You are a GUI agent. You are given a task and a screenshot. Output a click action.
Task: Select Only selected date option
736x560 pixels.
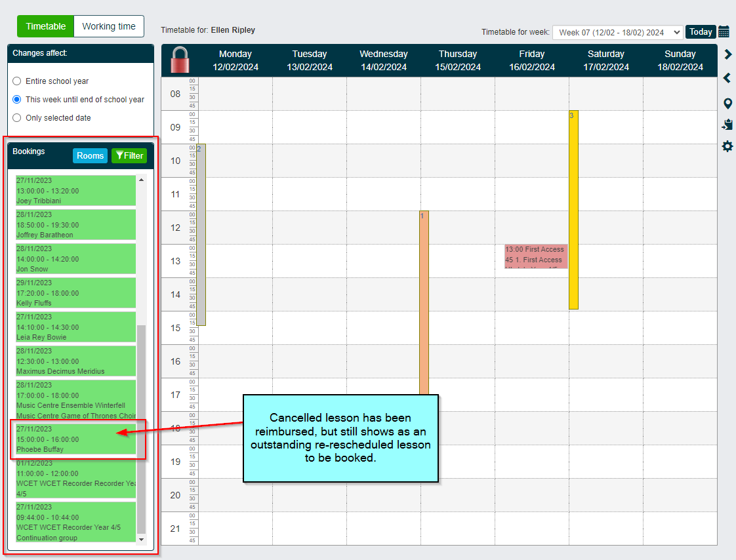17,118
